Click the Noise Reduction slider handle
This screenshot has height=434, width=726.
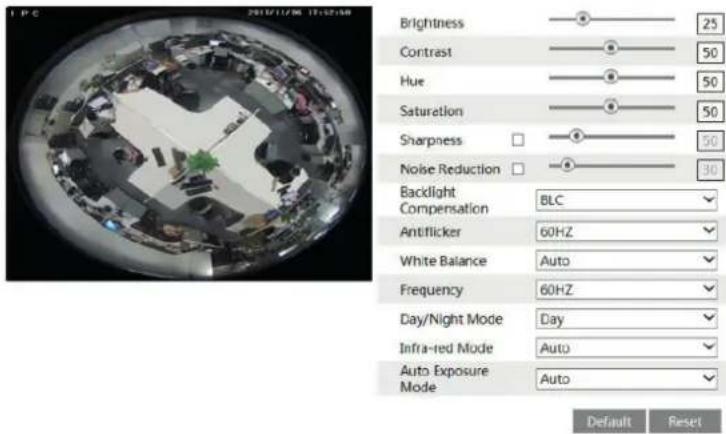(567, 165)
